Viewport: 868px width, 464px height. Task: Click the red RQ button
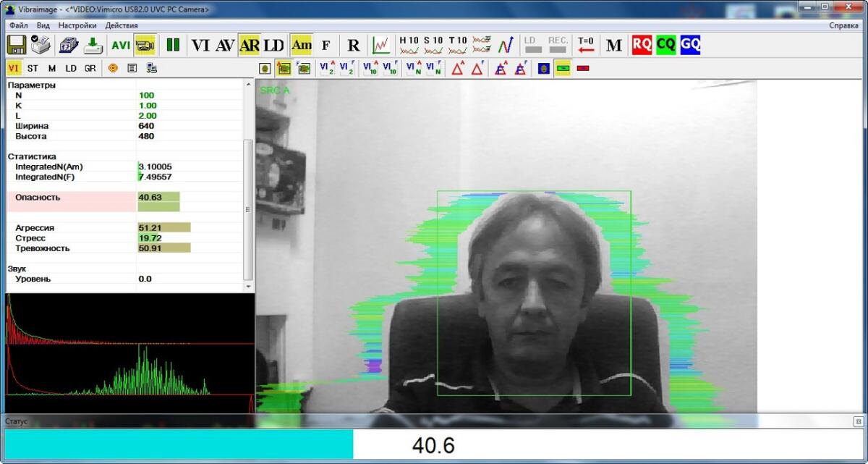point(642,45)
